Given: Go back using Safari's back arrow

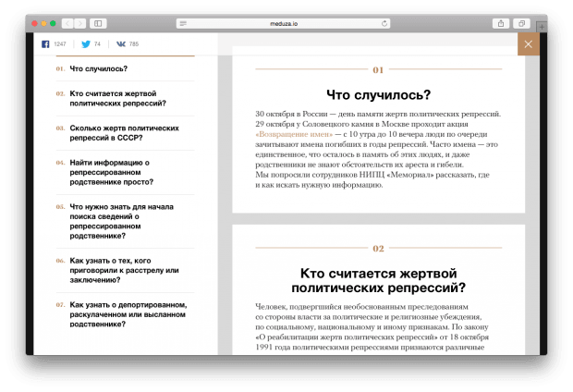Looking at the screenshot, I should pos(67,22).
